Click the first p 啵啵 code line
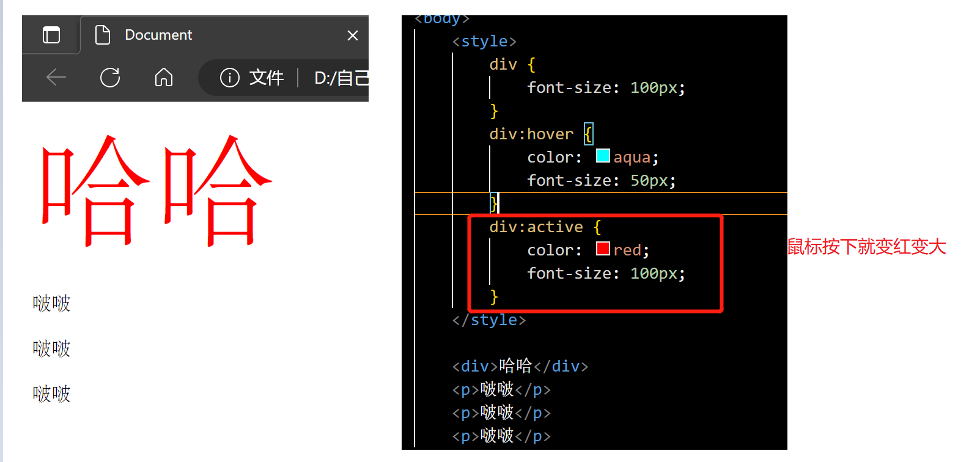The image size is (980, 462). click(501, 389)
